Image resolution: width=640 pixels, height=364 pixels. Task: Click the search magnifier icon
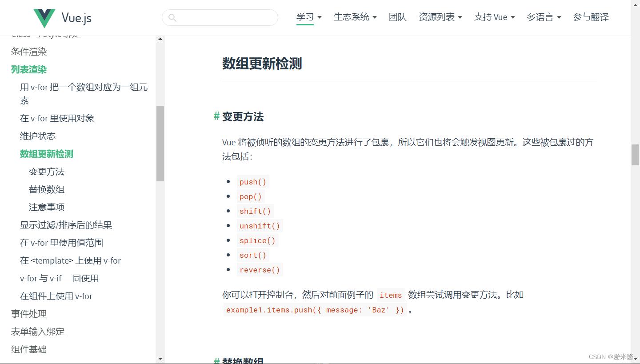pyautogui.click(x=172, y=18)
